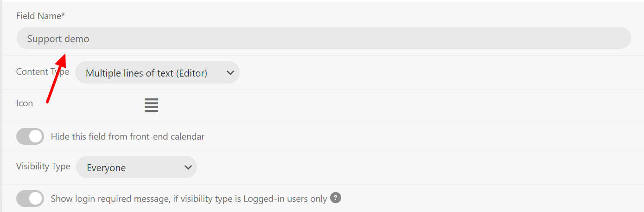Focus the Field Name input with 'Support demo'

[324, 39]
